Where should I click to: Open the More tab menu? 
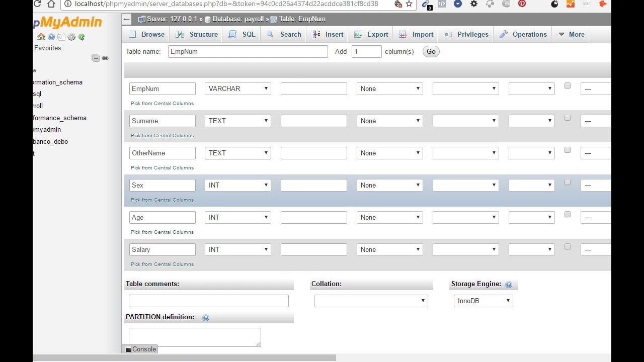571,34
